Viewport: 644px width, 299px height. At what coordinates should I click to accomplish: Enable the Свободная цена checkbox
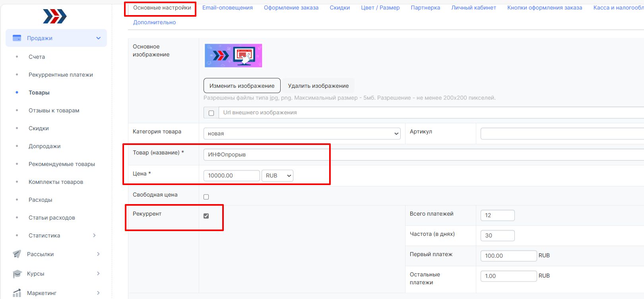206,197
